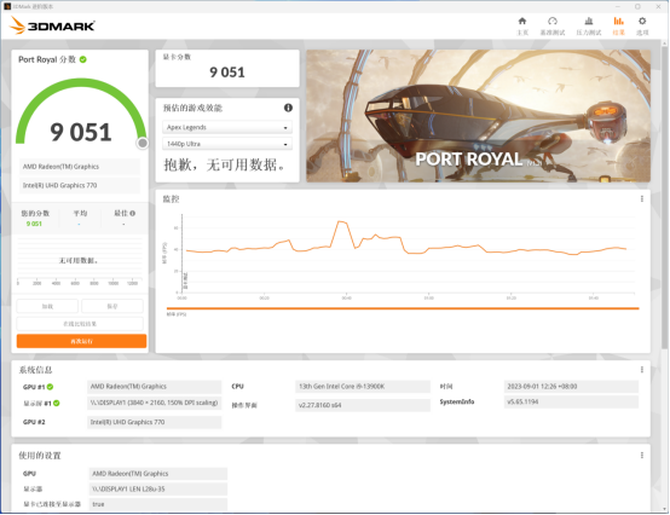Click the Port Royal hero image
This screenshot has height=515, width=670.
coord(478,116)
